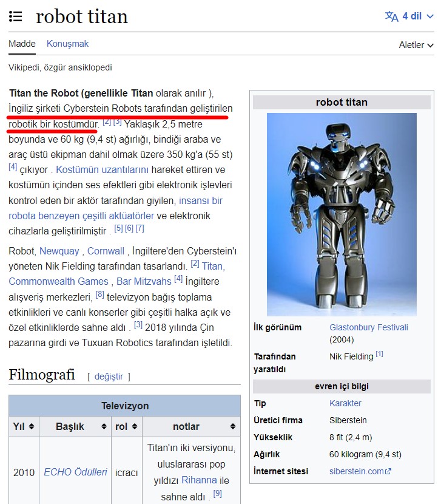
Task: Open the ECHO Ödülleri link
Action: click(75, 472)
